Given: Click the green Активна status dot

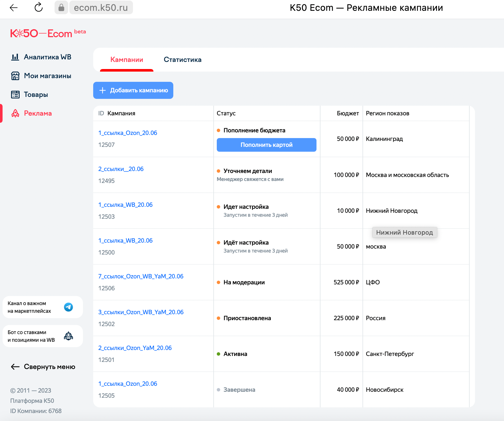Looking at the screenshot, I should 218,354.
